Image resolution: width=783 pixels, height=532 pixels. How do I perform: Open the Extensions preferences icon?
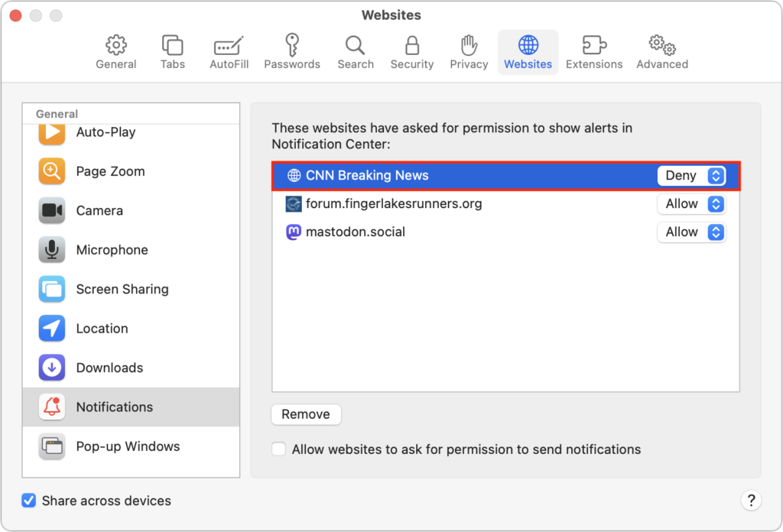tap(594, 45)
